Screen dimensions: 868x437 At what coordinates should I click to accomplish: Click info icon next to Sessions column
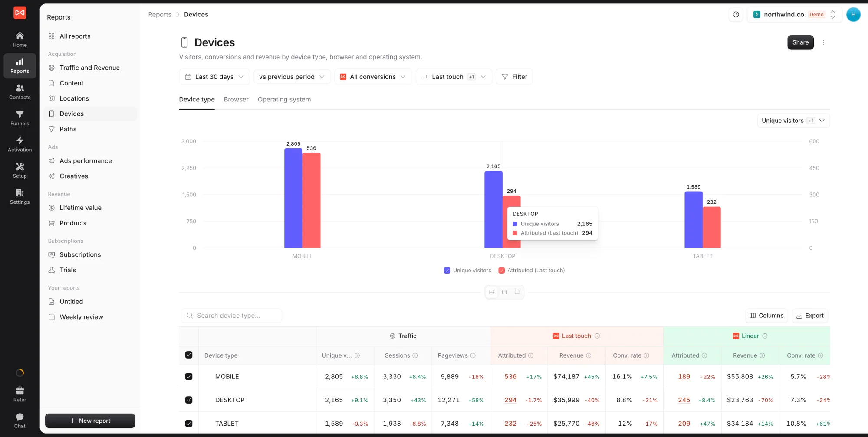pyautogui.click(x=415, y=355)
